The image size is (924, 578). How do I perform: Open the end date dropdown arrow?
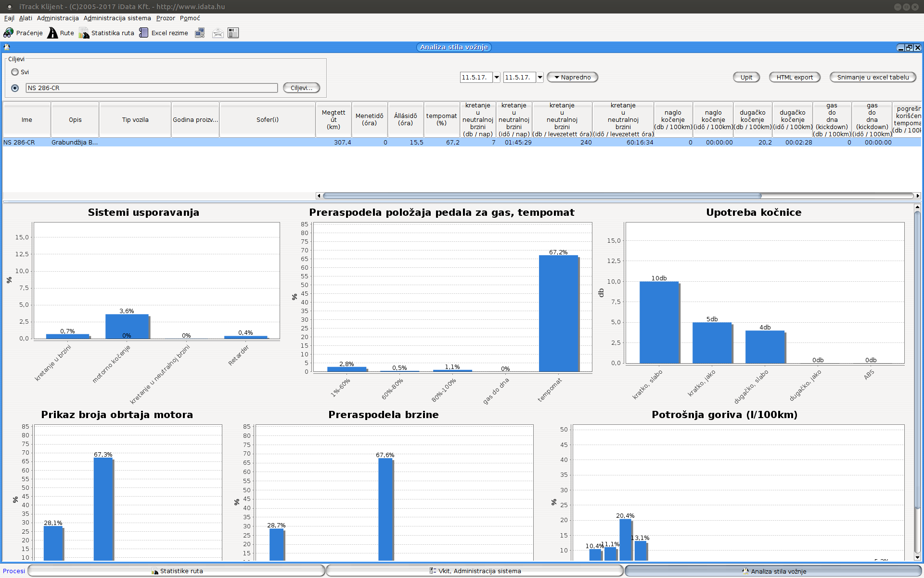click(x=540, y=77)
